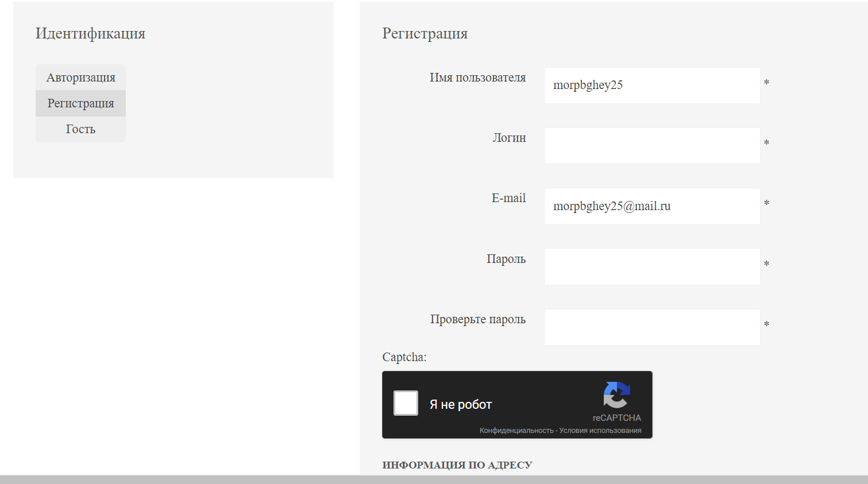Click the reCAPTCHA caption text
Image resolution: width=868 pixels, height=484 pixels.
[617, 418]
